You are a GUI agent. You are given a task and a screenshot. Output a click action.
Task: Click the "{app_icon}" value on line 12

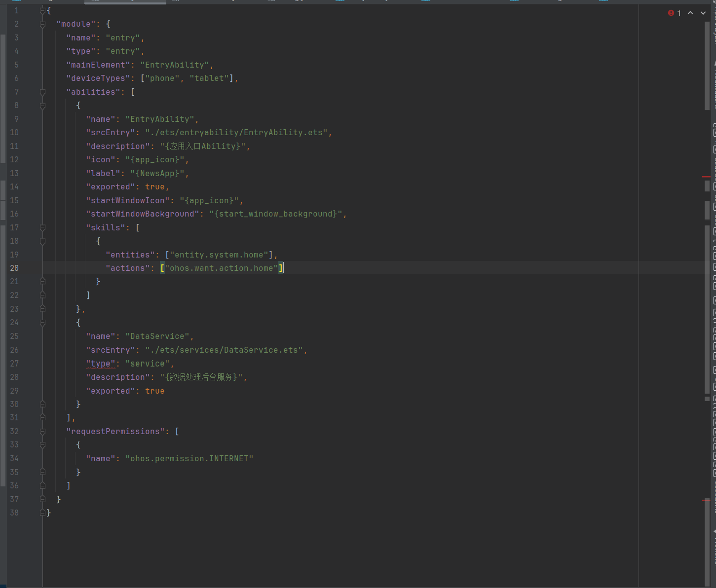click(x=155, y=160)
